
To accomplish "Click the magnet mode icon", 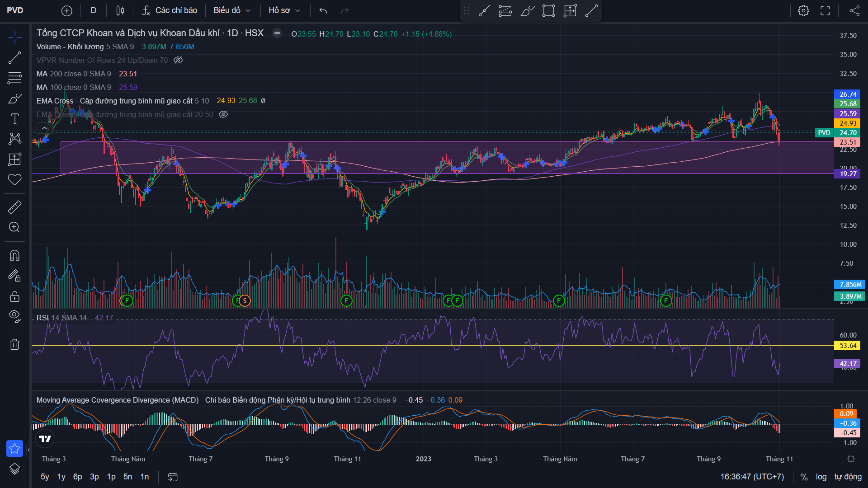I will tap(14, 256).
